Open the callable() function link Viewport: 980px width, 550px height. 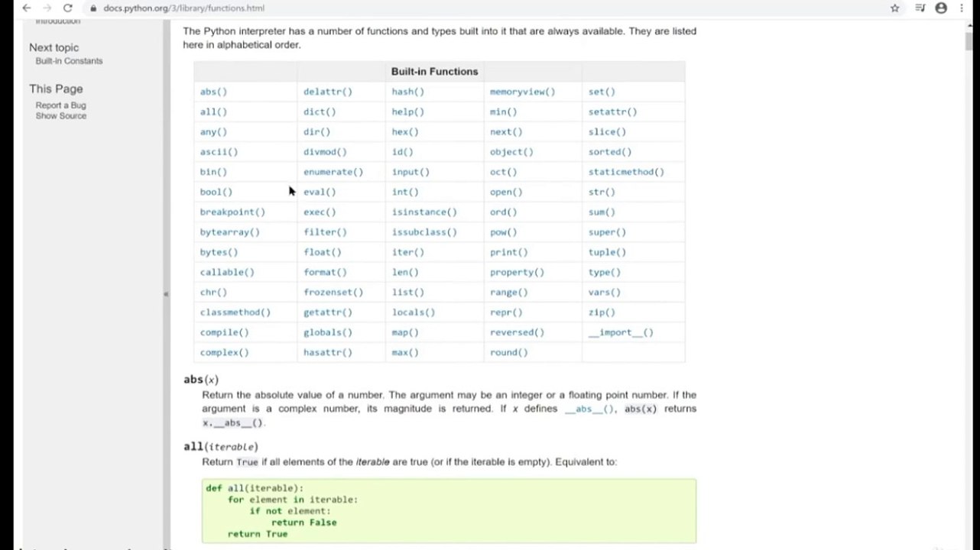pyautogui.click(x=227, y=272)
